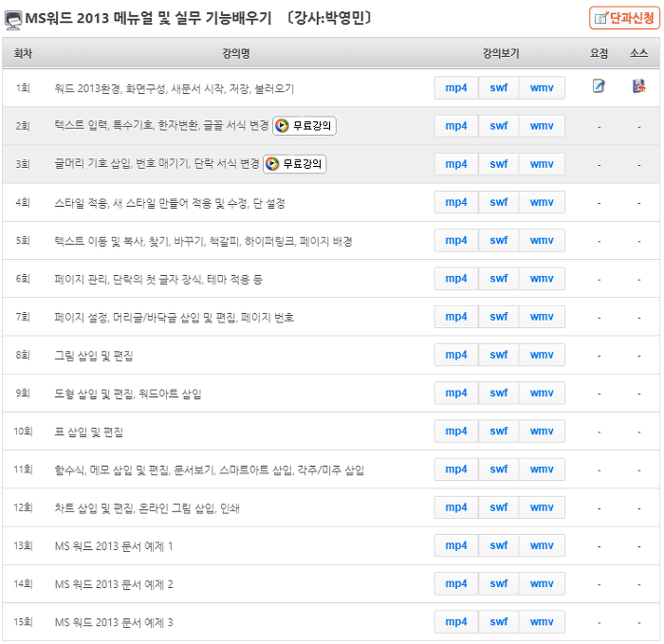664x644 pixels.
Task: Watch lesson 11회 wmv
Action: pos(542,469)
